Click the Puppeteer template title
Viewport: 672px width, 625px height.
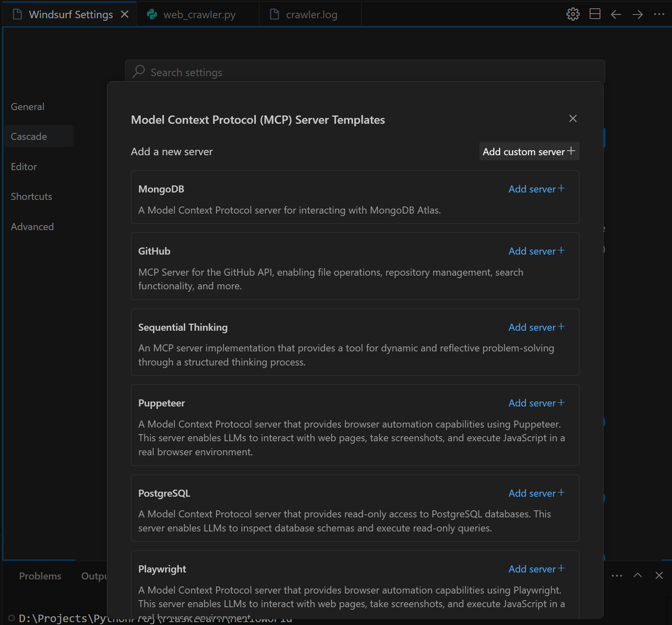pyautogui.click(x=161, y=403)
